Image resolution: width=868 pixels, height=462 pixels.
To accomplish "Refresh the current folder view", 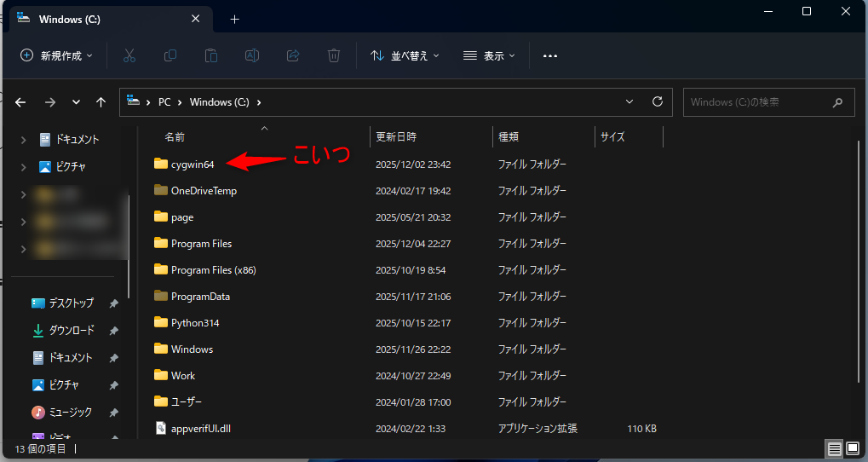I will coord(657,101).
